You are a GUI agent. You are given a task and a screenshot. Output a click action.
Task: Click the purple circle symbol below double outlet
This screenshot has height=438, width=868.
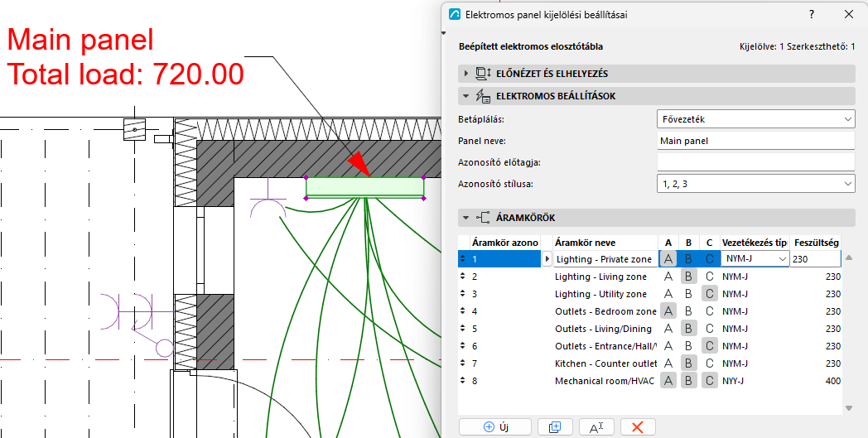pyautogui.click(x=165, y=348)
